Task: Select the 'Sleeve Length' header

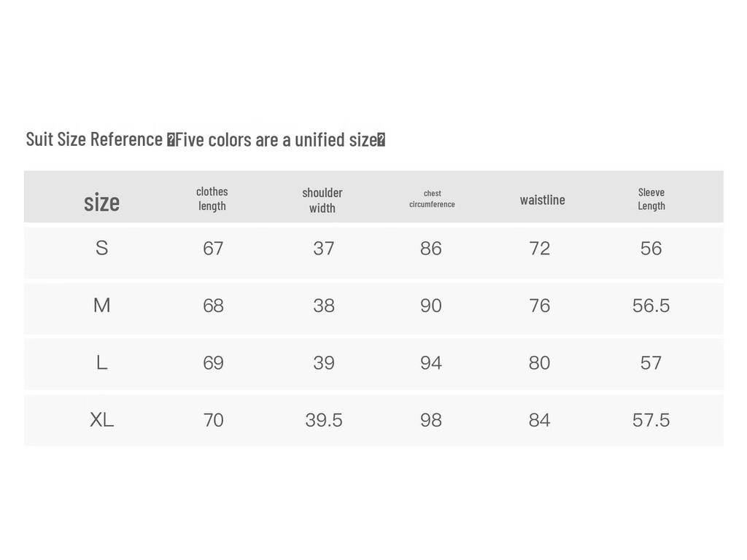Action: point(651,198)
